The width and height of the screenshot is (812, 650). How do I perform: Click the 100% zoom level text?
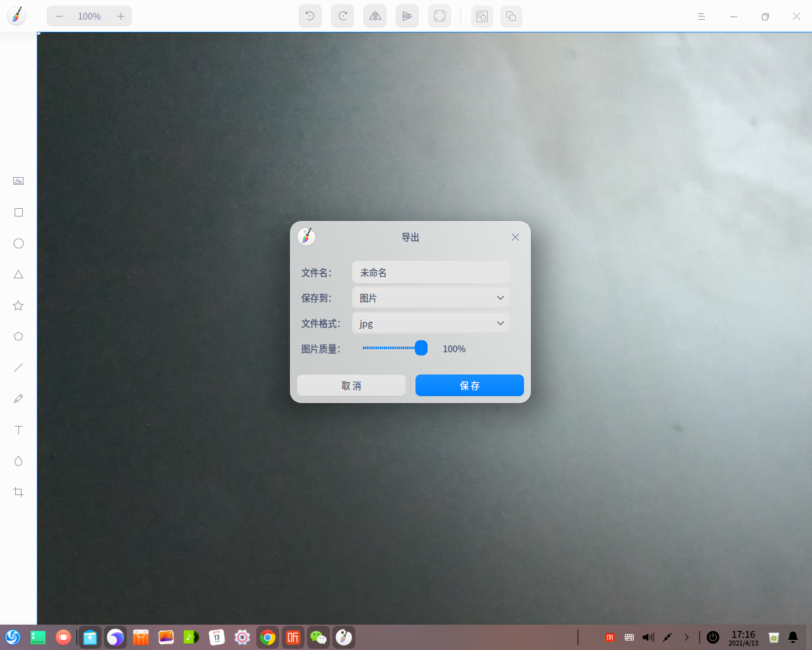(89, 17)
